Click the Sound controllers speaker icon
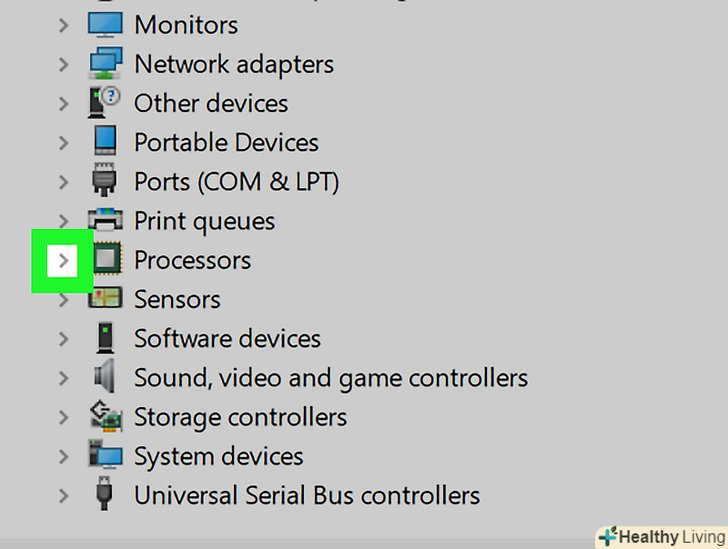The image size is (728, 549). click(105, 378)
